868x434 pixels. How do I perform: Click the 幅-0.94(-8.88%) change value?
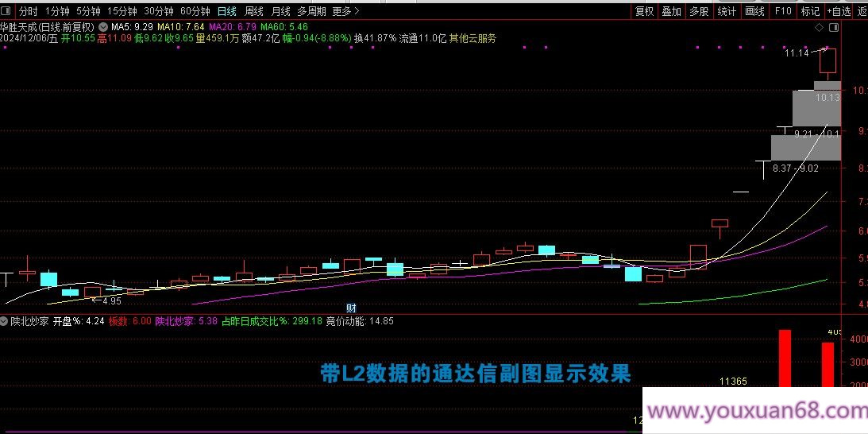[x=317, y=38]
